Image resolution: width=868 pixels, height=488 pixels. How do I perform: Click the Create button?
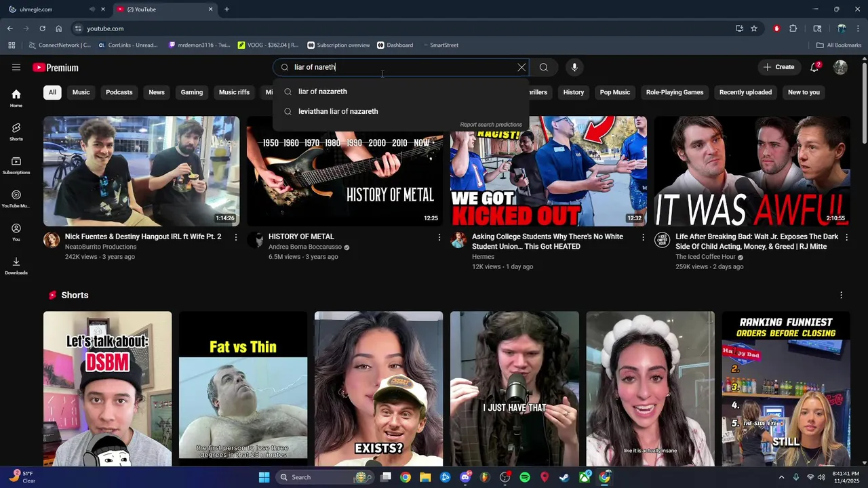[778, 67]
